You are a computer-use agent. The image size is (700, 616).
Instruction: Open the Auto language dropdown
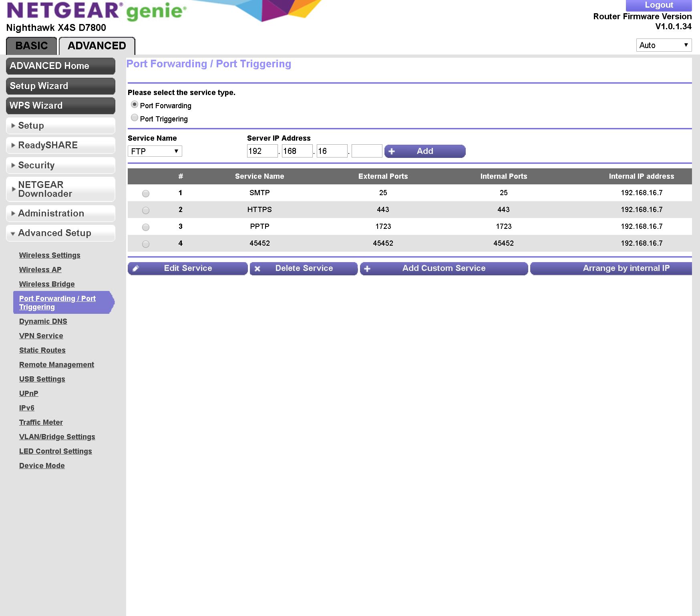pos(664,45)
